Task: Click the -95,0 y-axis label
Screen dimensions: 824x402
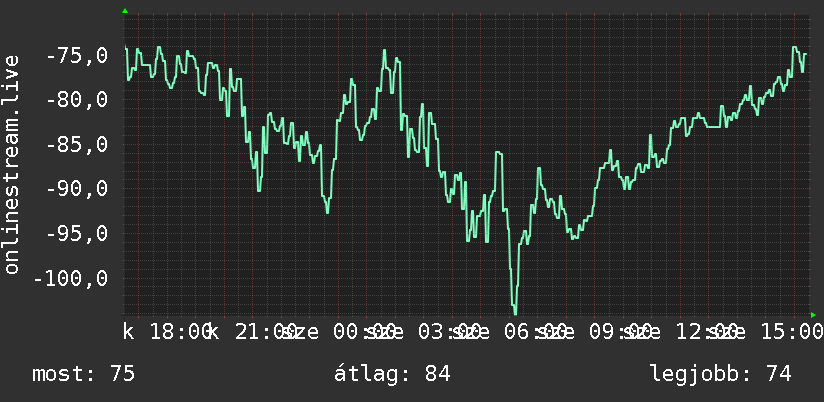Action: (77, 233)
